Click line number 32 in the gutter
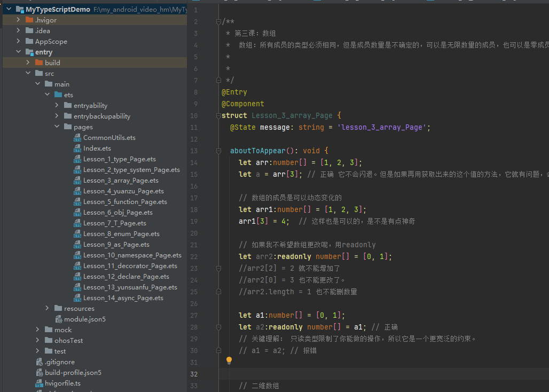This screenshot has width=549, height=392. [x=194, y=374]
